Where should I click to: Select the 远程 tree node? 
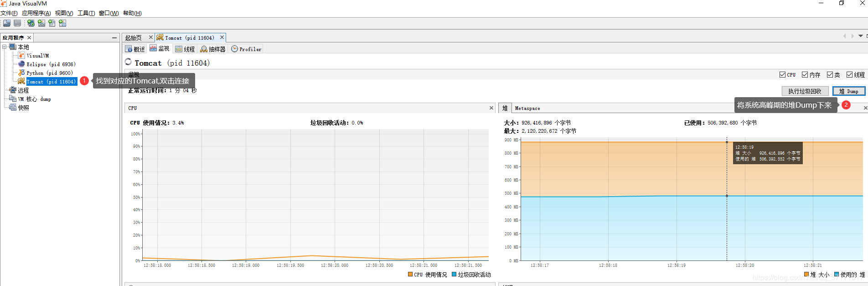(23, 90)
